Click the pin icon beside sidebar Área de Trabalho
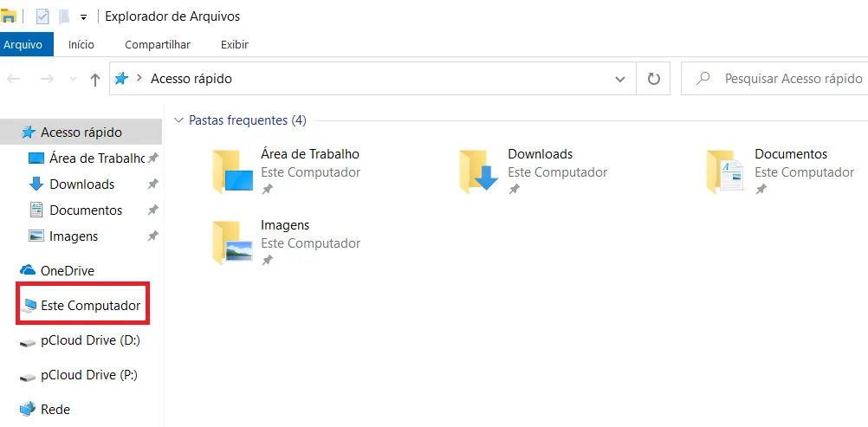The height and width of the screenshot is (427, 868). coord(152,159)
